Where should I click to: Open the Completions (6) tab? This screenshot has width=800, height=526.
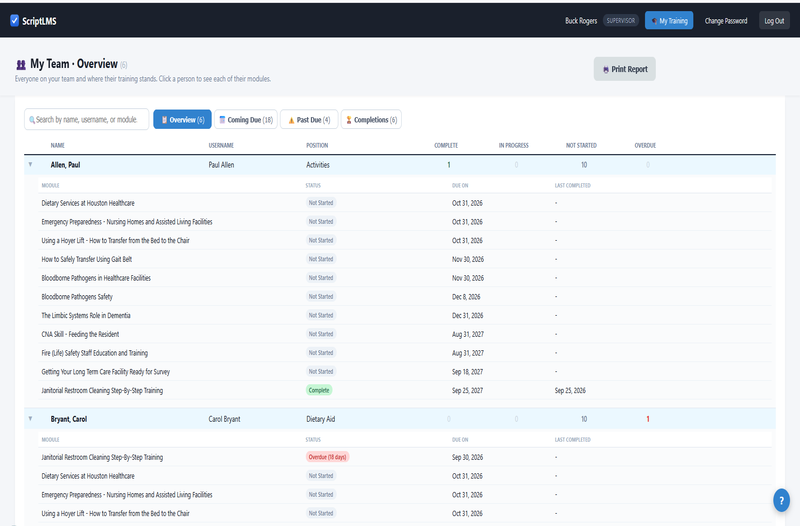371,120
